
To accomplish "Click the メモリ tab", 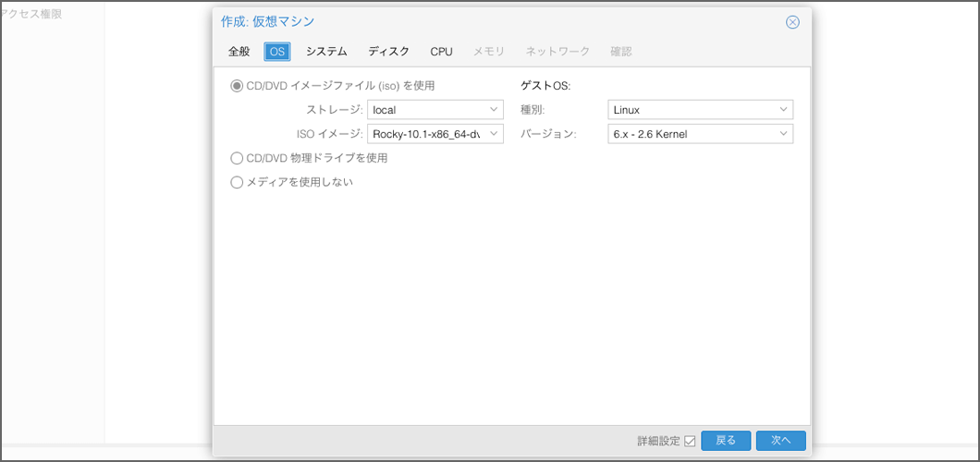I will click(x=489, y=52).
